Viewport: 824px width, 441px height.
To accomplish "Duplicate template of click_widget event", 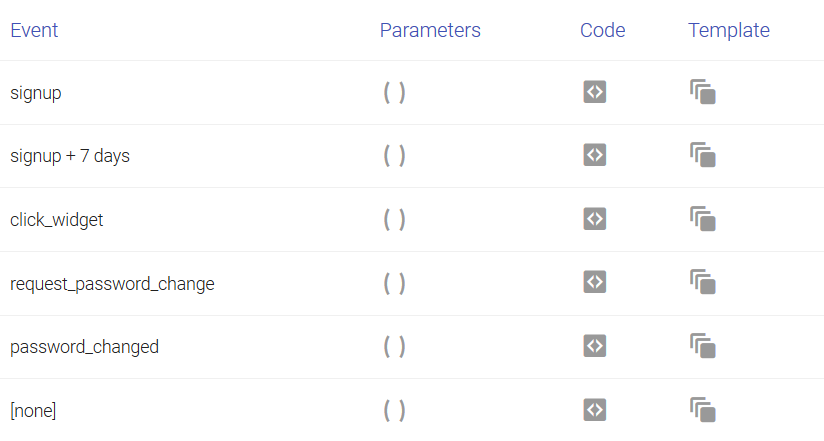I will tap(703, 219).
